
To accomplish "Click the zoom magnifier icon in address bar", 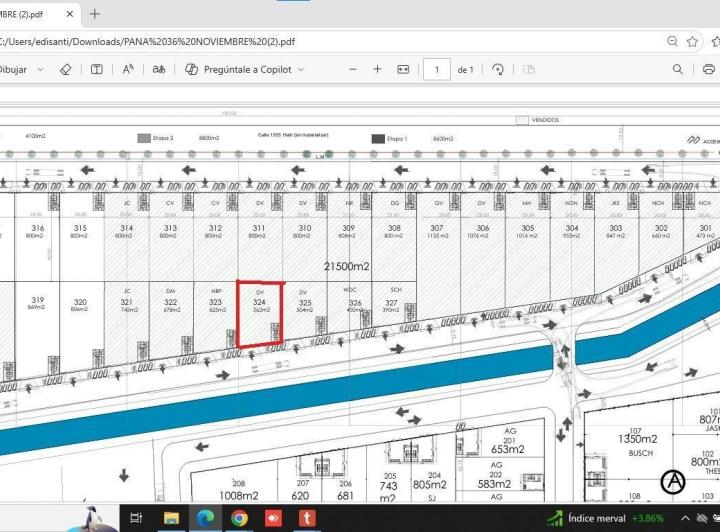I will [672, 41].
